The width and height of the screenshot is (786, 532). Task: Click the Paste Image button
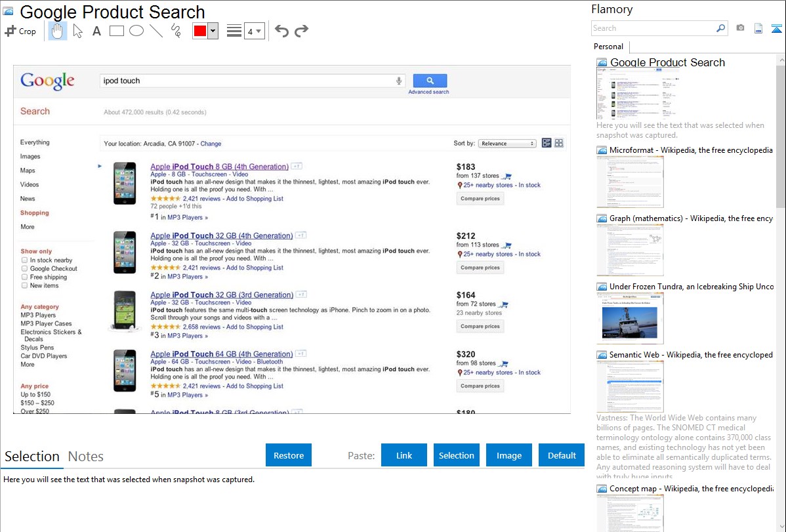pos(508,455)
